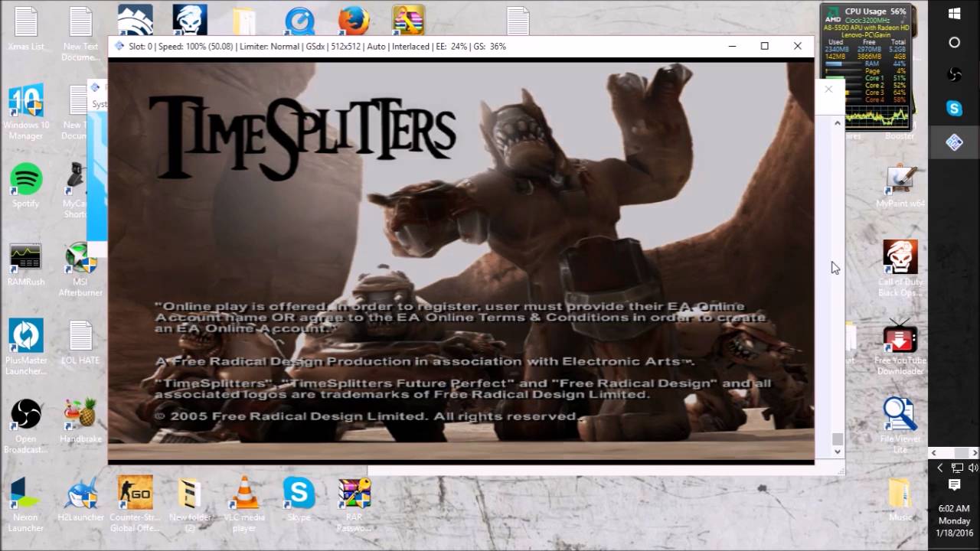Switch to Skype in the taskbar

tap(954, 108)
